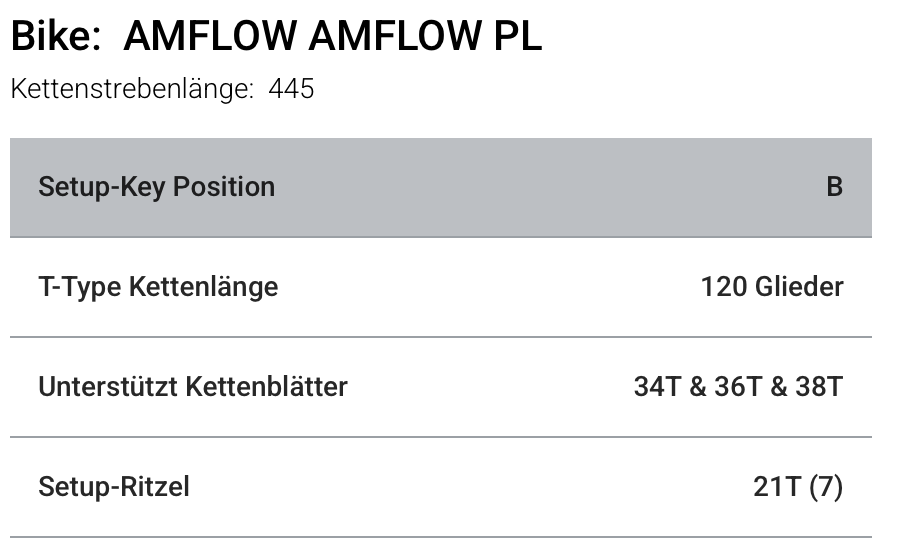The image size is (898, 554).
Task: Select the Setup-Ritzel row label
Action: click(113, 487)
